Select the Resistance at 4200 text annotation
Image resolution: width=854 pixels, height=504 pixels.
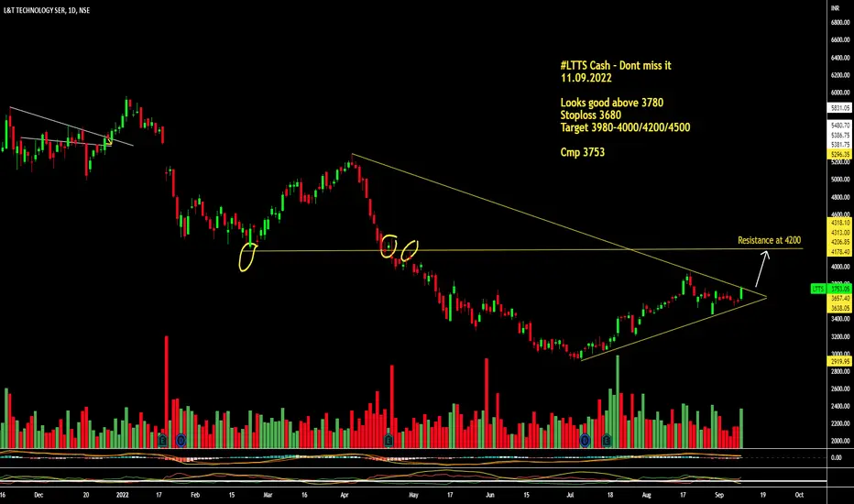pos(769,240)
